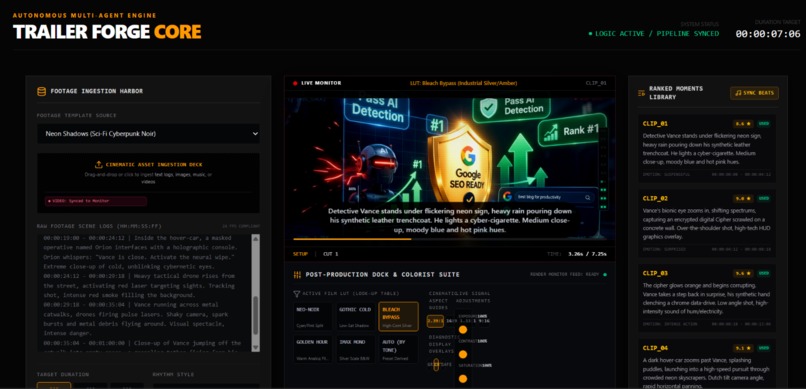Image resolution: width=806 pixels, height=389 pixels.
Task: Select the Bleach Bypass film LUT
Action: coord(398,317)
